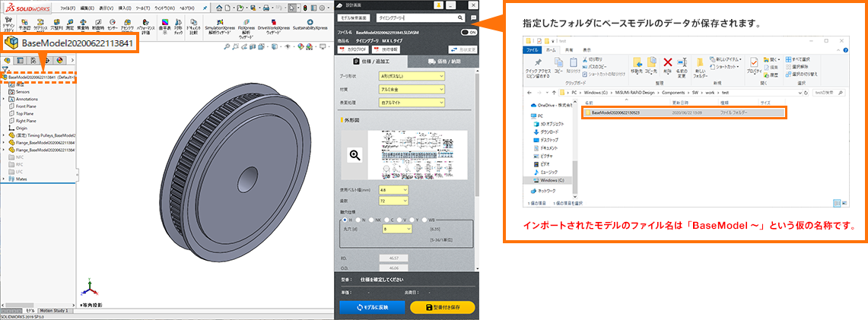This screenshot has height=320, width=868.
Task: Open the belt width dropdown showing 4.8
Action: point(393,189)
